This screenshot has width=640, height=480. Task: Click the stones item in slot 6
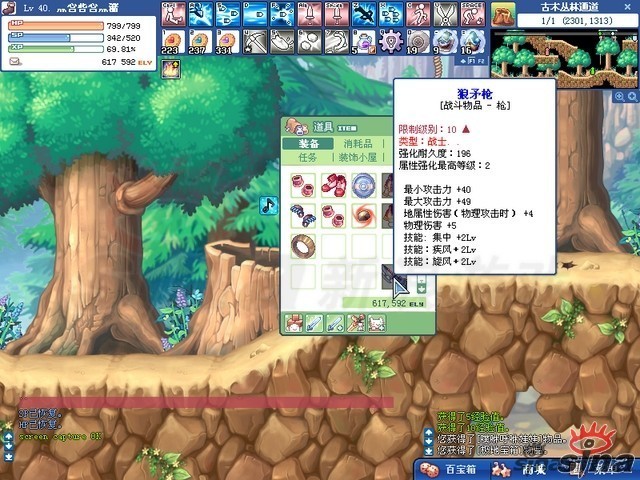[x=310, y=42]
